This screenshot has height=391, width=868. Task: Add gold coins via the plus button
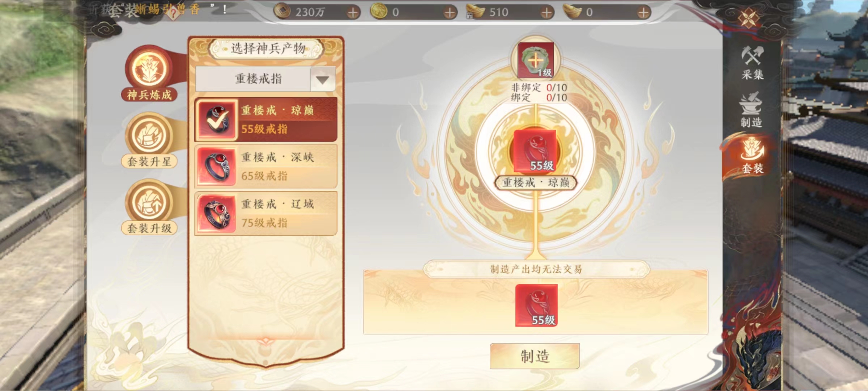(x=450, y=13)
